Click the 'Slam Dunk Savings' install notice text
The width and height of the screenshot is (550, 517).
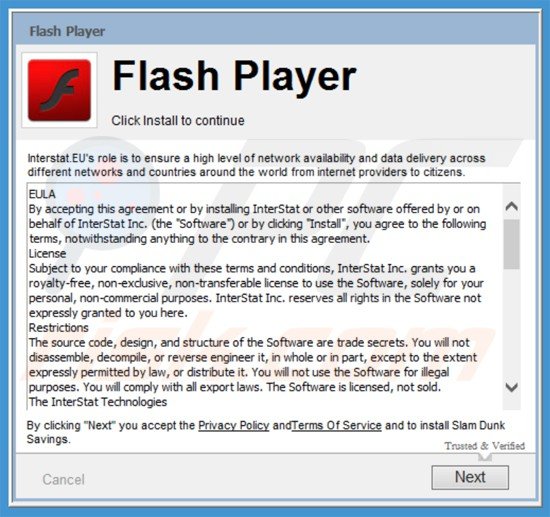(266, 432)
